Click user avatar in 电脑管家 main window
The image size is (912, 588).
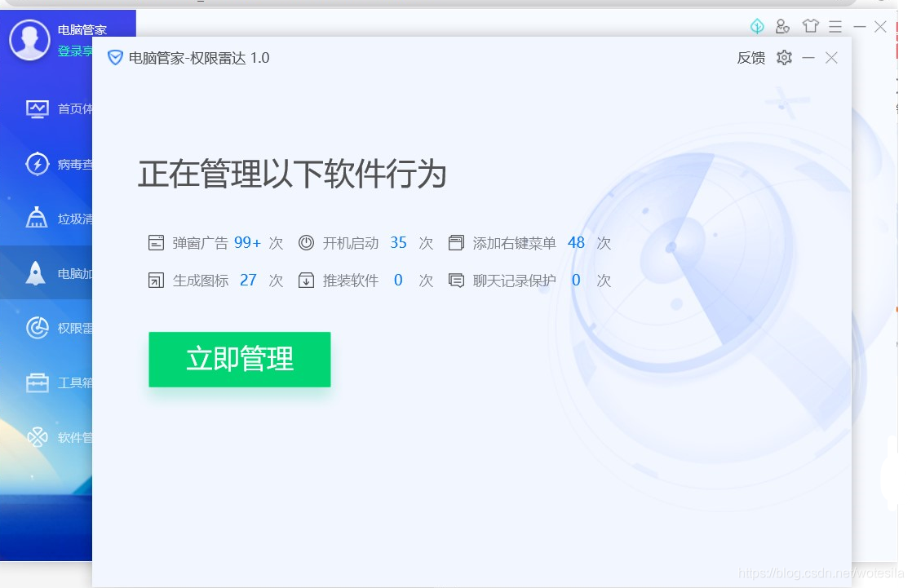[29, 39]
